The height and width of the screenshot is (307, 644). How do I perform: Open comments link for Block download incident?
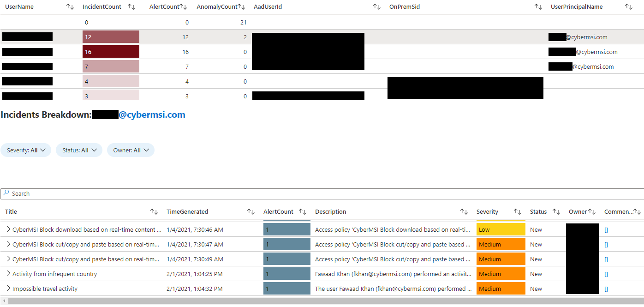pyautogui.click(x=606, y=230)
